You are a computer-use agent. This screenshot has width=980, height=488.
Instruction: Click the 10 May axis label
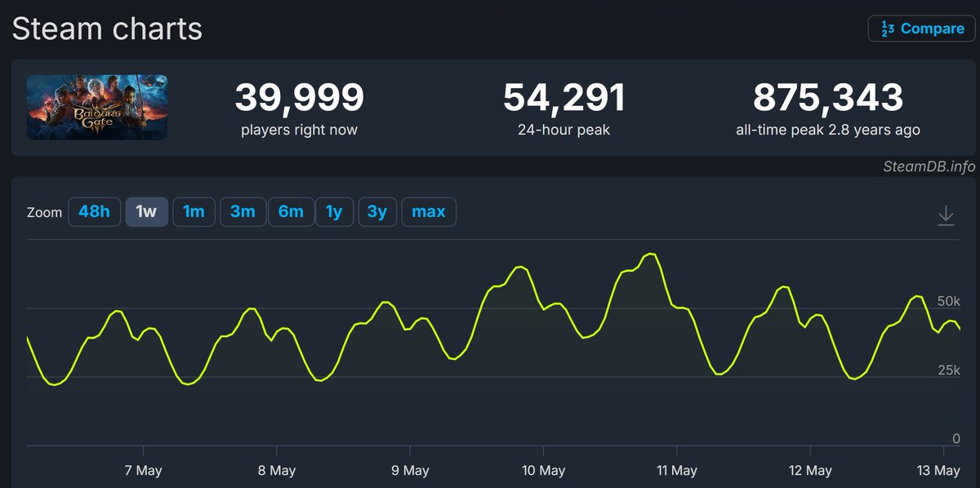543,471
